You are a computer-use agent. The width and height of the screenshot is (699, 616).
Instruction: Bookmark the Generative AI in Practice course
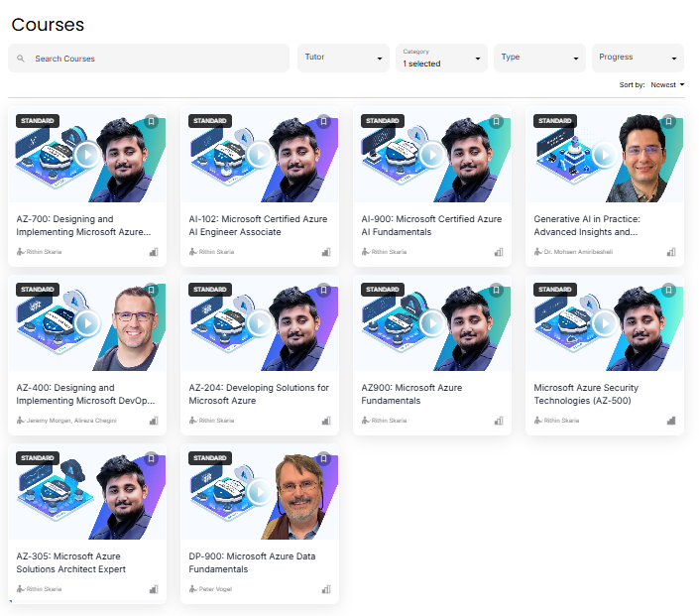[668, 121]
